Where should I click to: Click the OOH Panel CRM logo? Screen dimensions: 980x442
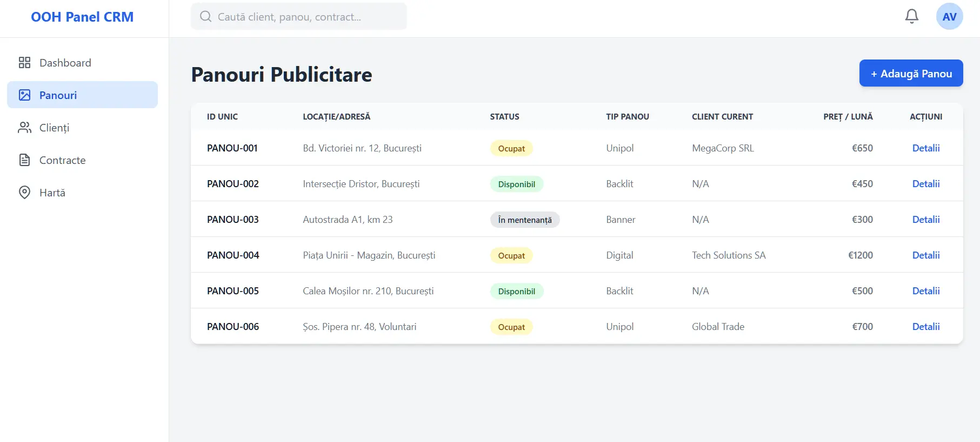pos(82,17)
